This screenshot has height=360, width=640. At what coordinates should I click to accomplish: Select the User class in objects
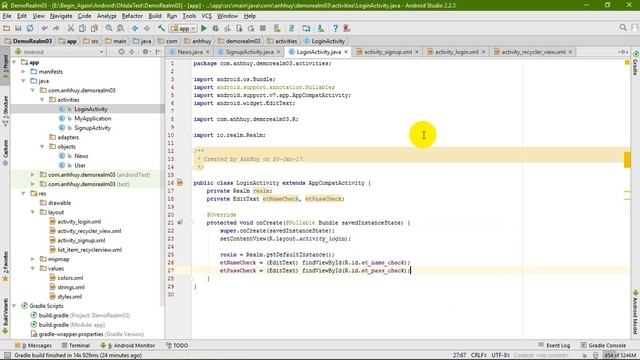(x=80, y=165)
